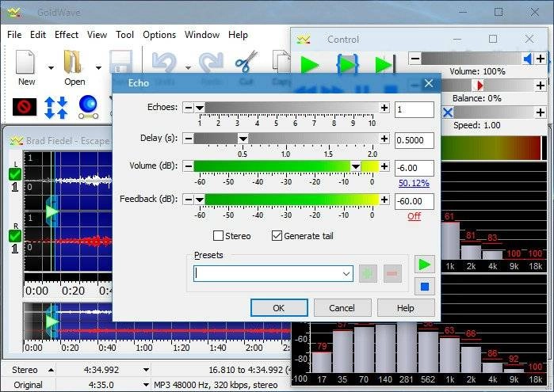
Task: Click the blue speaker volume icon
Action: (528, 59)
